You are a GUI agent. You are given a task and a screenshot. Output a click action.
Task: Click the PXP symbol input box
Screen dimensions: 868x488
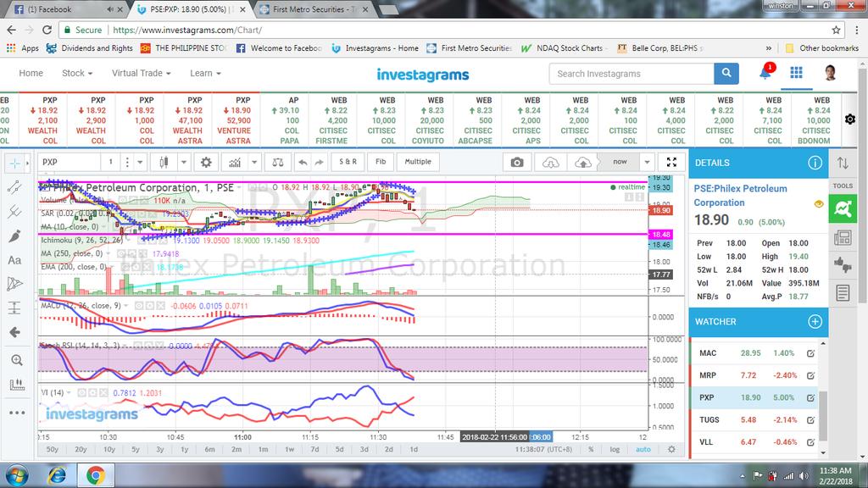click(70, 162)
